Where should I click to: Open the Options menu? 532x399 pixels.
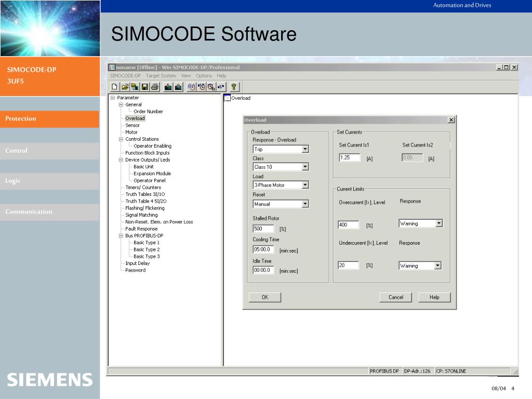point(204,76)
